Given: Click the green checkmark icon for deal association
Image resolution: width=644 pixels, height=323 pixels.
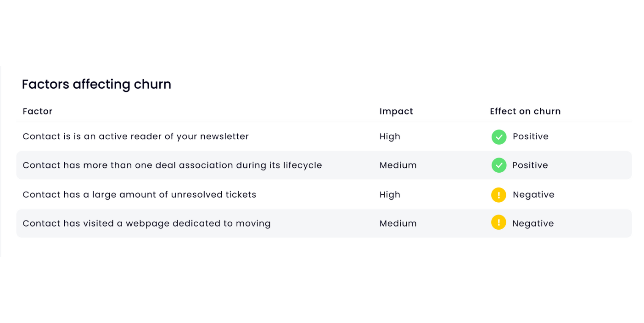Looking at the screenshot, I should point(499,165).
